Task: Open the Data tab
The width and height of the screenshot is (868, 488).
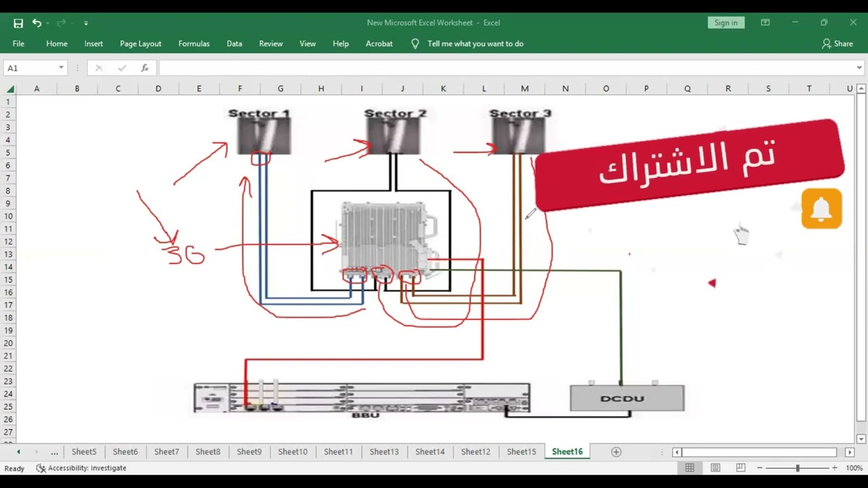Action: pyautogui.click(x=235, y=43)
